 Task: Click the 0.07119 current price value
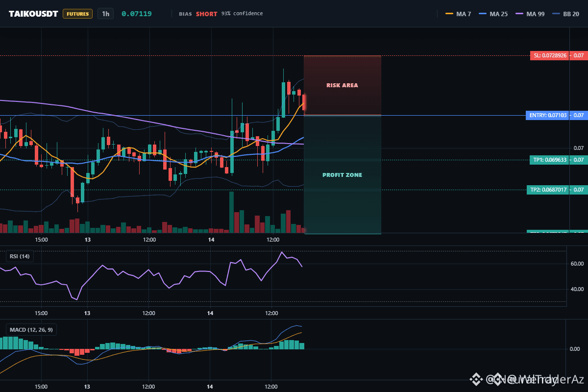(136, 14)
